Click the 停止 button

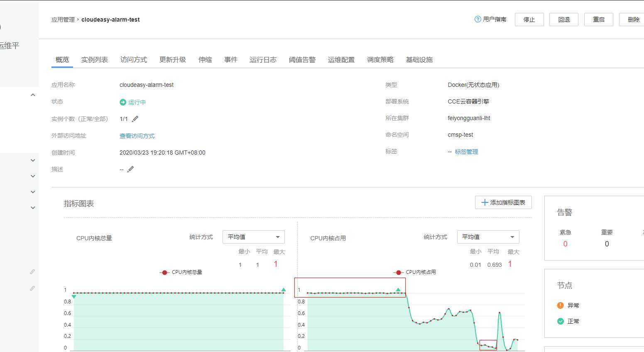[529, 20]
